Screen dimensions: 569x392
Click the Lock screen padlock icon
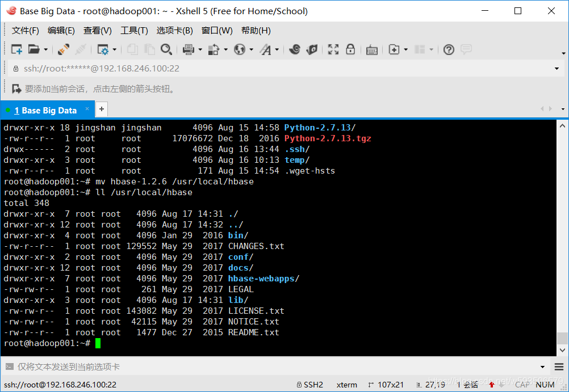click(350, 49)
